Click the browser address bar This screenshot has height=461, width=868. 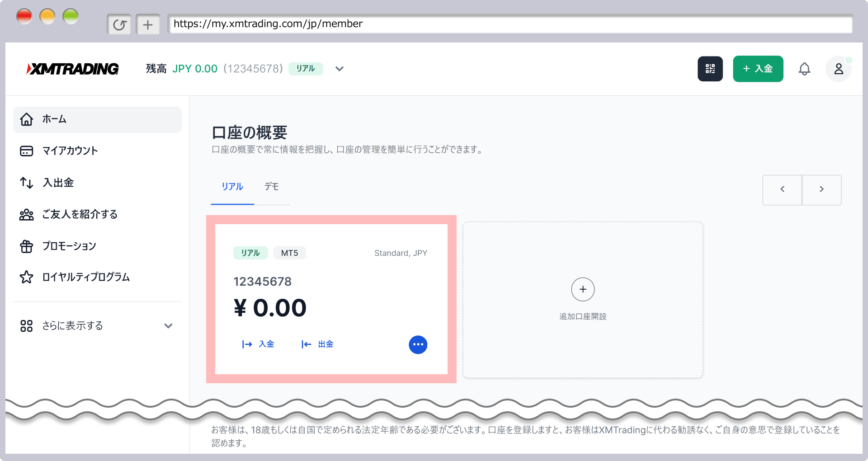[x=510, y=24]
